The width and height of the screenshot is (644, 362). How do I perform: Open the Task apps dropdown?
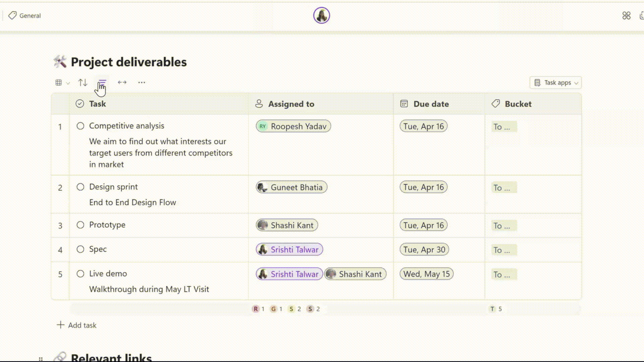pyautogui.click(x=555, y=83)
